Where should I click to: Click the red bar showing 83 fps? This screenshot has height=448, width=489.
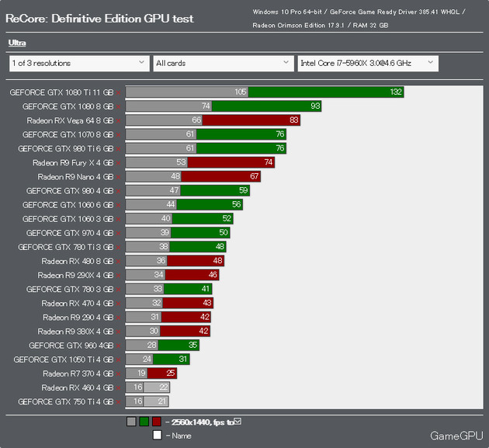click(251, 120)
